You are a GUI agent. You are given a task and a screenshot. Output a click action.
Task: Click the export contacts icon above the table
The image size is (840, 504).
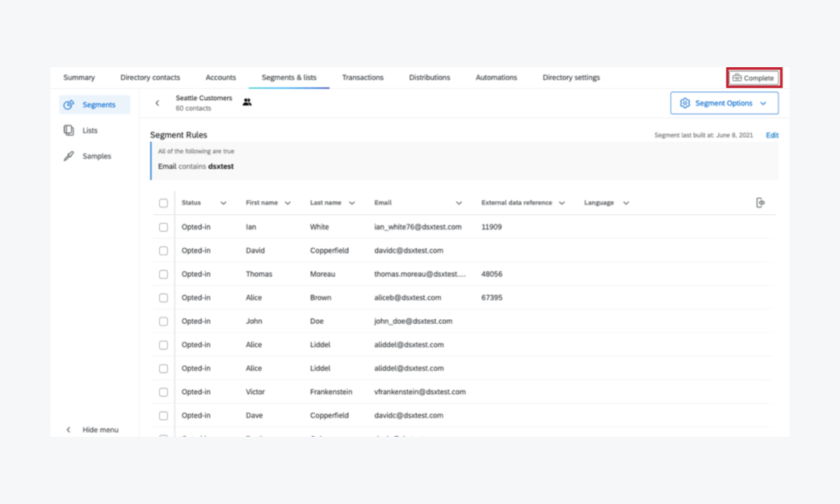[760, 202]
